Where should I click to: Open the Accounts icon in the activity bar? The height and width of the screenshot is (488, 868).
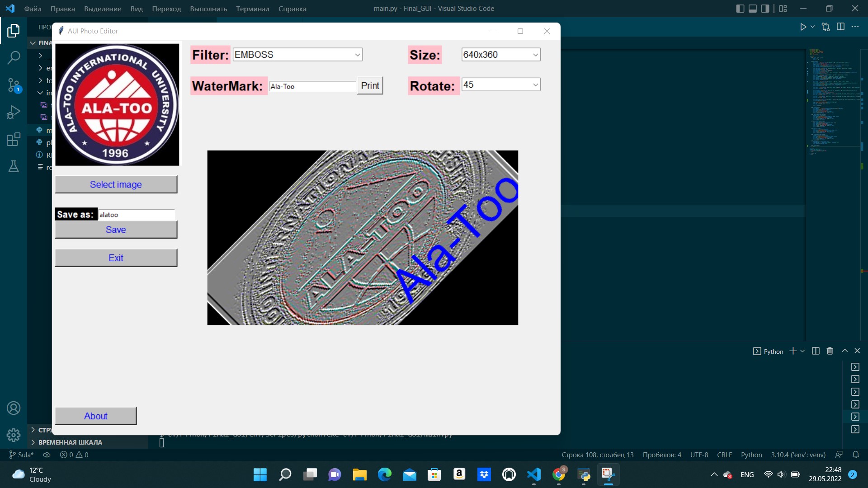(14, 408)
